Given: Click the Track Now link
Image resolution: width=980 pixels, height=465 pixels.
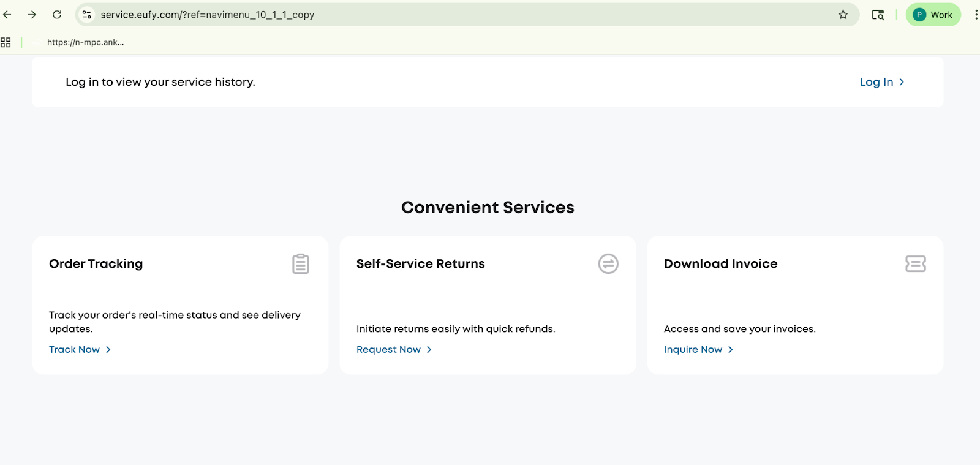Looking at the screenshot, I should click(74, 349).
